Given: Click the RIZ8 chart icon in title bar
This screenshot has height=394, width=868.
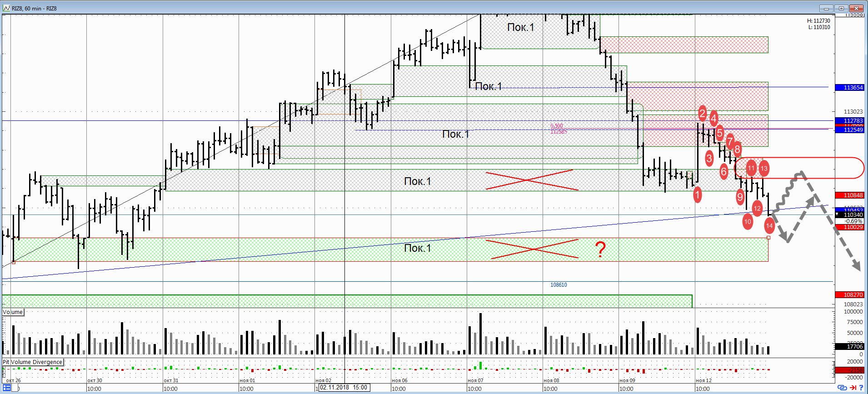Looking at the screenshot, I should pos(6,8).
